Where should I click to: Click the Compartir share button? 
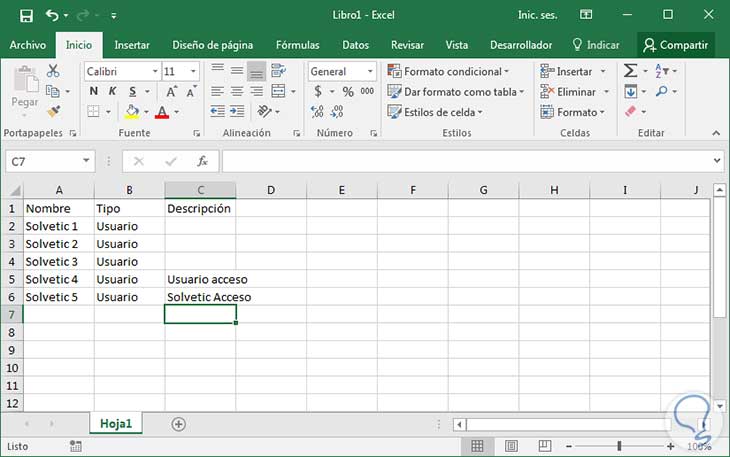(676, 45)
